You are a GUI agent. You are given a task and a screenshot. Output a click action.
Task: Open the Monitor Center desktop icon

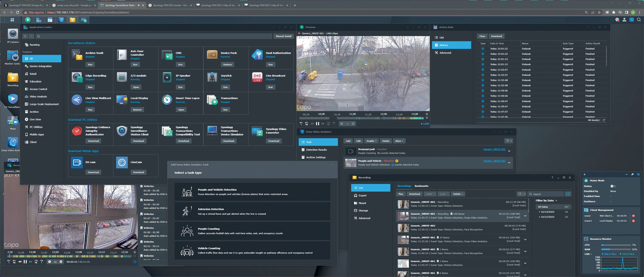click(13, 56)
